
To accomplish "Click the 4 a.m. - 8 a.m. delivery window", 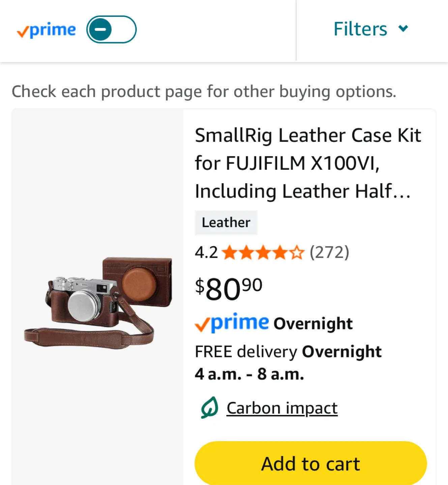I will [x=249, y=374].
